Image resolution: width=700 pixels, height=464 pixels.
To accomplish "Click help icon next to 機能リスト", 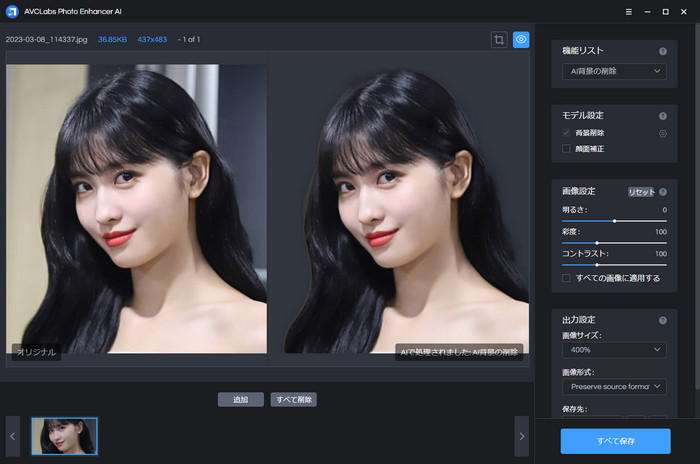I will 662,51.
